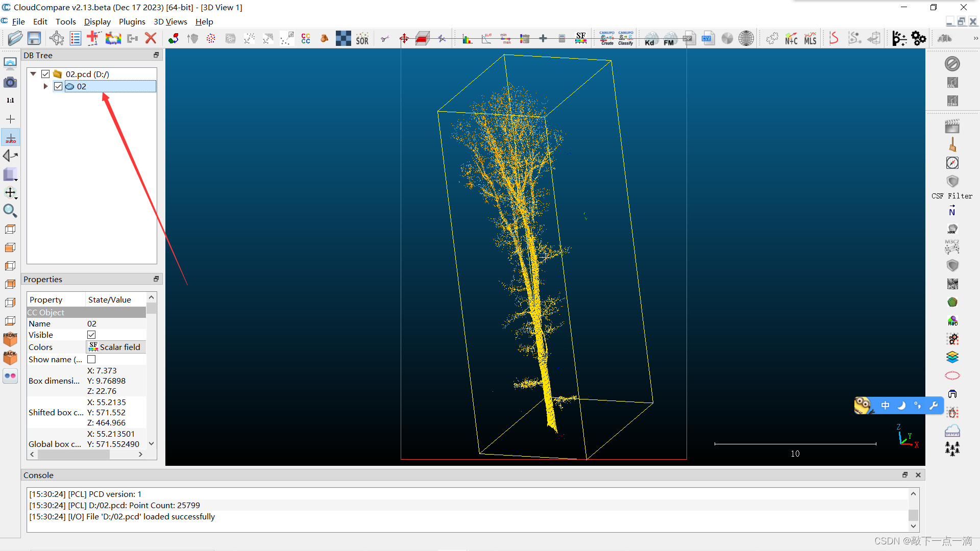Select the 02 cloud in DB Tree

point(82,86)
